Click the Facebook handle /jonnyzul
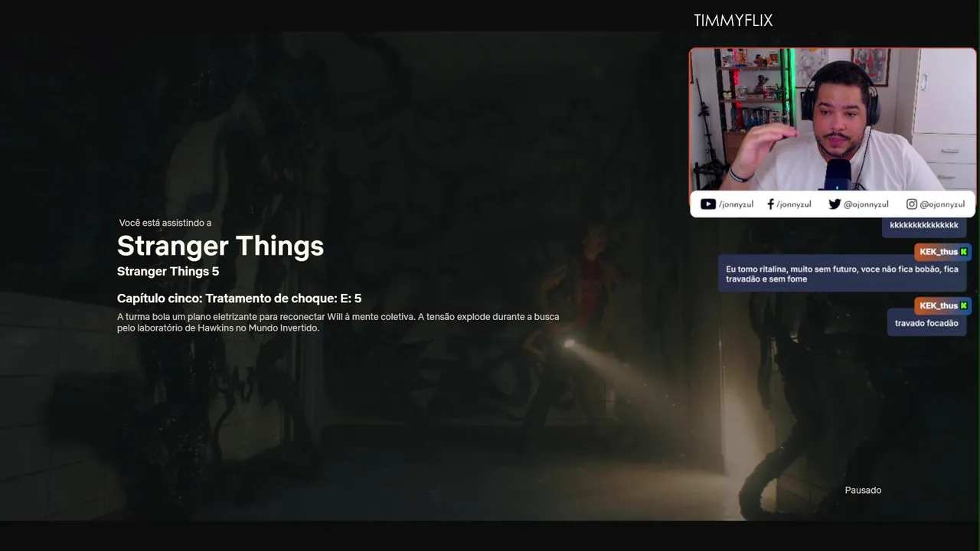This screenshot has height=551, width=980. coord(794,204)
